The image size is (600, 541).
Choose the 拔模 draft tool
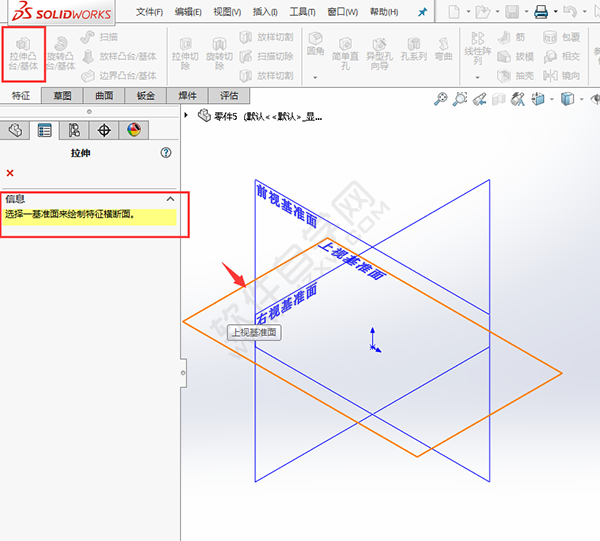tap(515, 57)
